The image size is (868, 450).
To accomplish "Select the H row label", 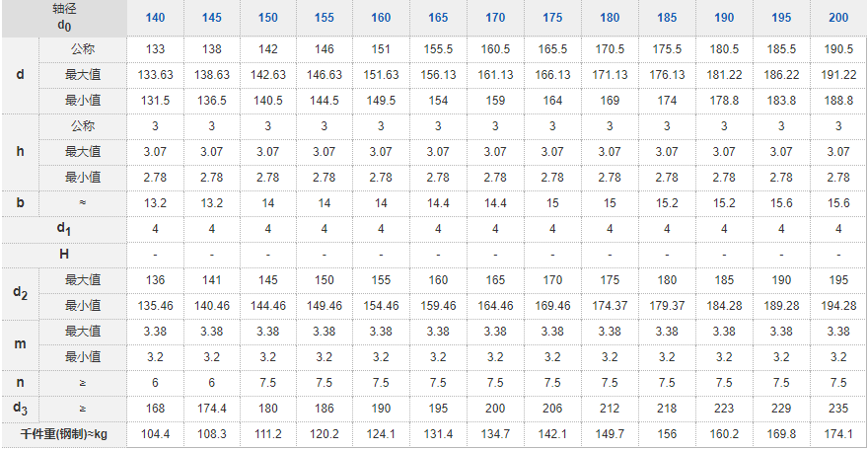I will pos(63,254).
